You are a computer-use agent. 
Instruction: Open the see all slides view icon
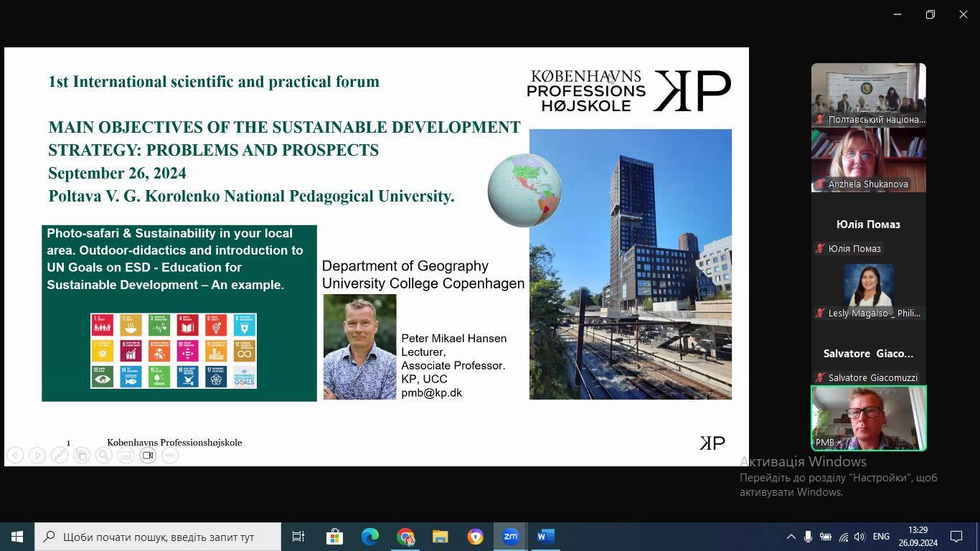tap(82, 455)
